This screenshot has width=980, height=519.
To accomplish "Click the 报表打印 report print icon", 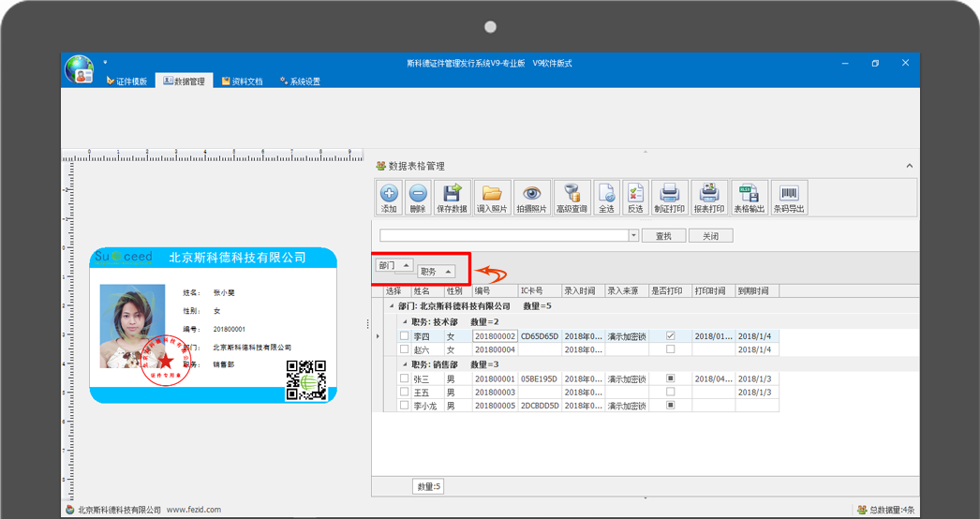I will tap(709, 193).
